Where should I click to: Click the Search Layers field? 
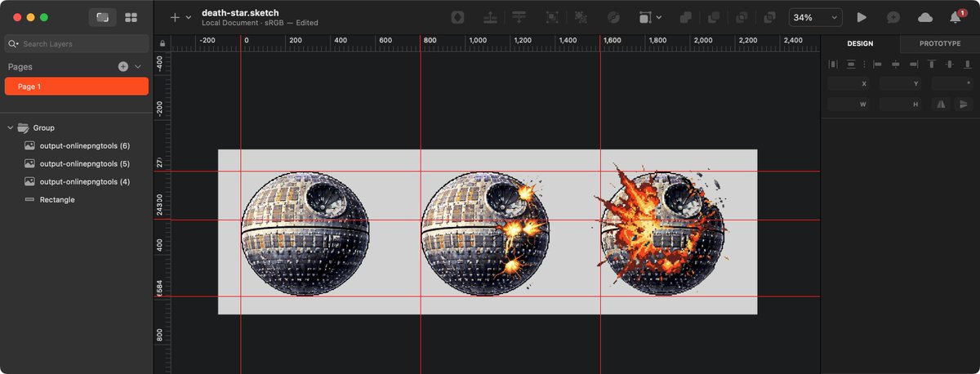(77, 44)
